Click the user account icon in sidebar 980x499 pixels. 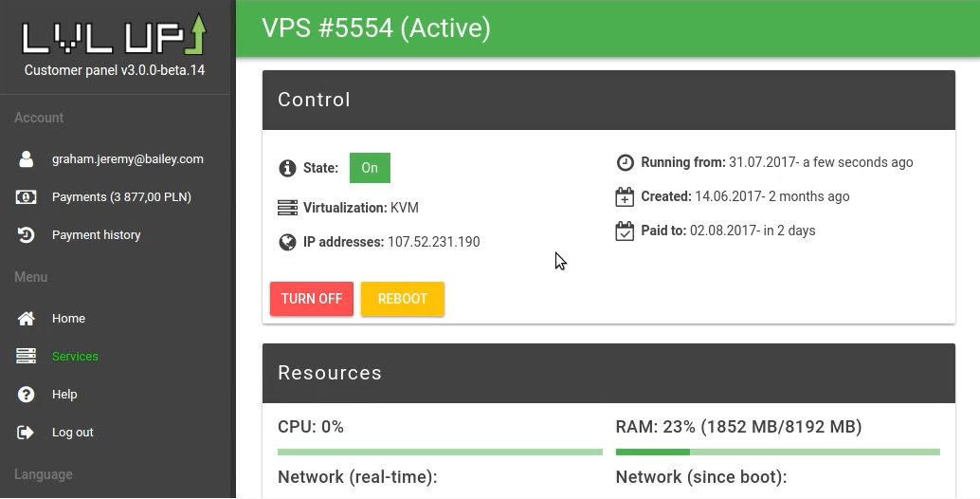pos(27,159)
